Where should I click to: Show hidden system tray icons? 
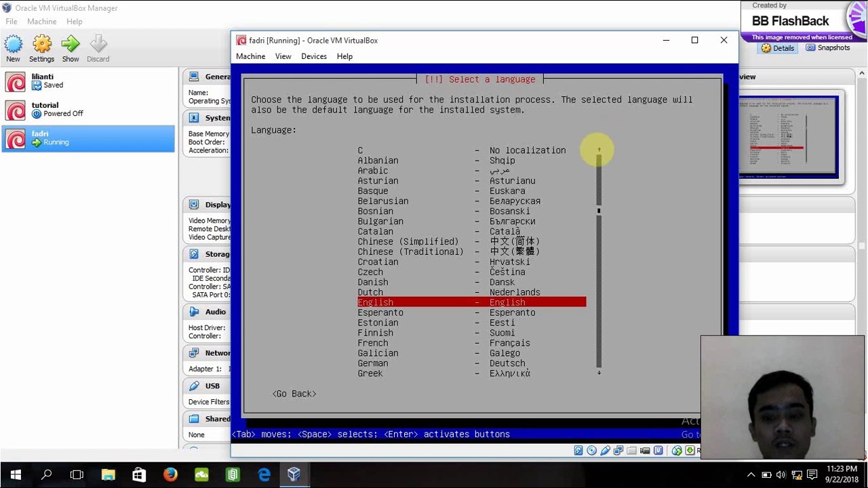[x=751, y=475]
